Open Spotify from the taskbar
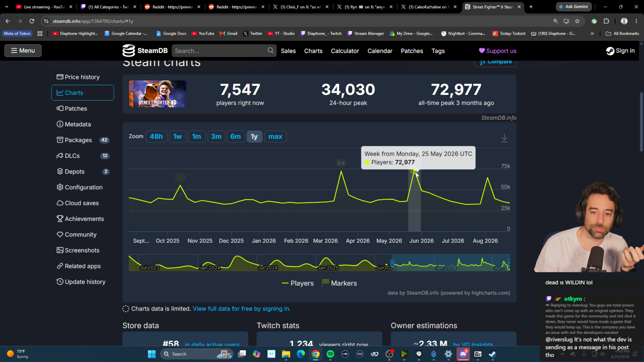The height and width of the screenshot is (362, 644). 330,354
